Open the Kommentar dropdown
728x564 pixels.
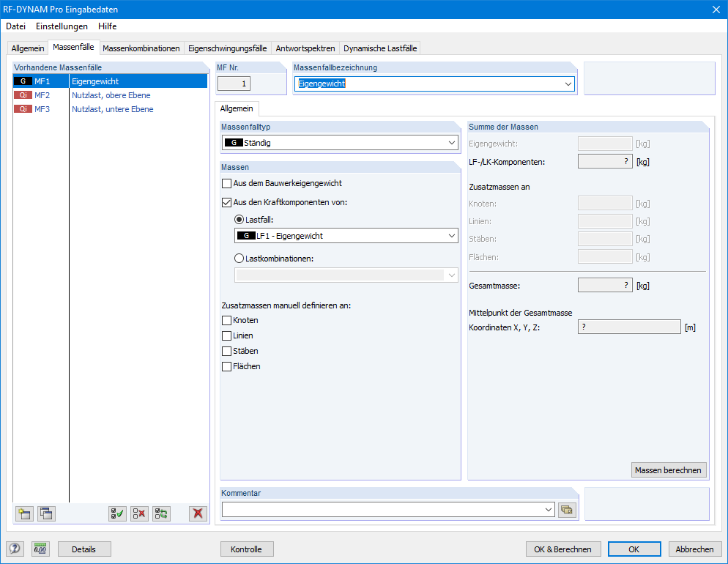click(x=549, y=510)
